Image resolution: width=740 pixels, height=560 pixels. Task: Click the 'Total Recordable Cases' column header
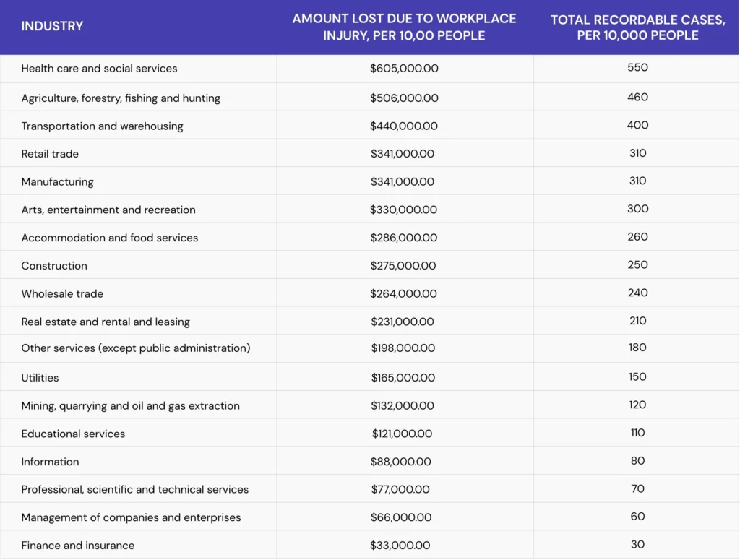(637, 27)
